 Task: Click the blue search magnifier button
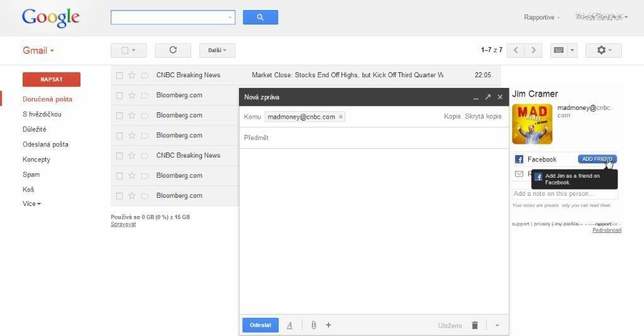(260, 17)
